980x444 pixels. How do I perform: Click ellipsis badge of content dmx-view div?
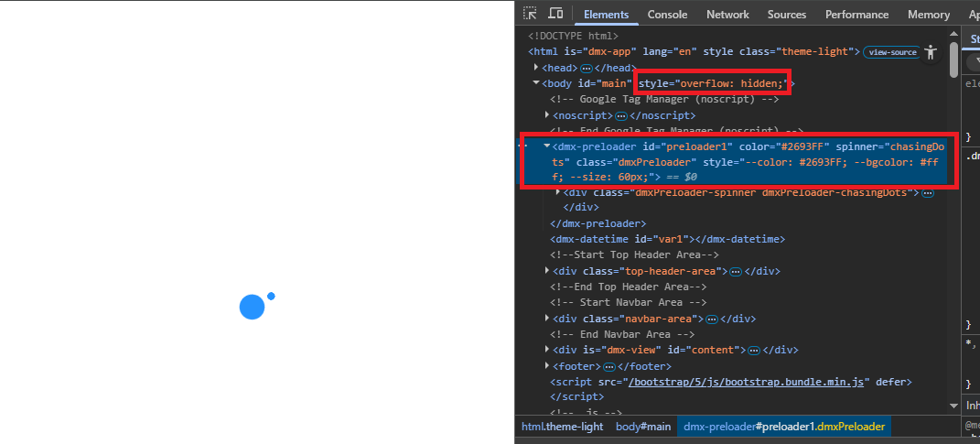click(x=753, y=350)
